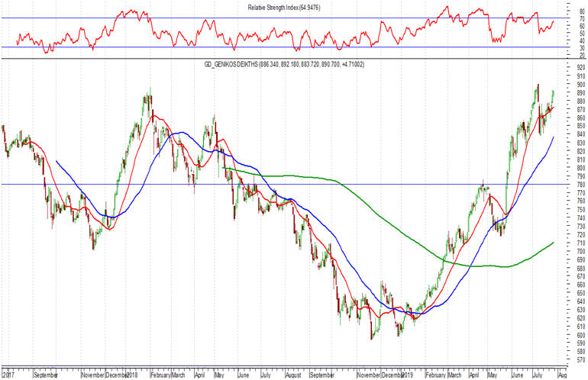The image size is (588, 380).
Task: Click the RSI scale label 20
Action: pos(582,56)
